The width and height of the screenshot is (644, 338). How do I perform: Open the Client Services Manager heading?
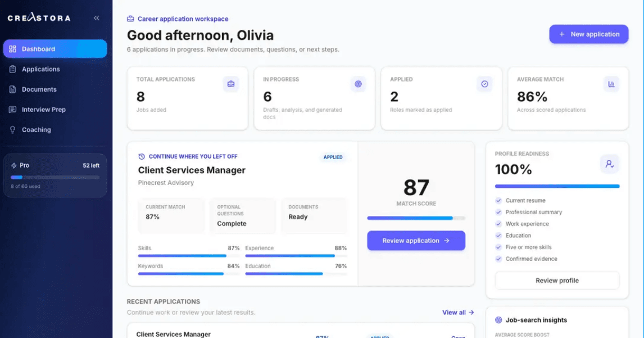coord(192,170)
